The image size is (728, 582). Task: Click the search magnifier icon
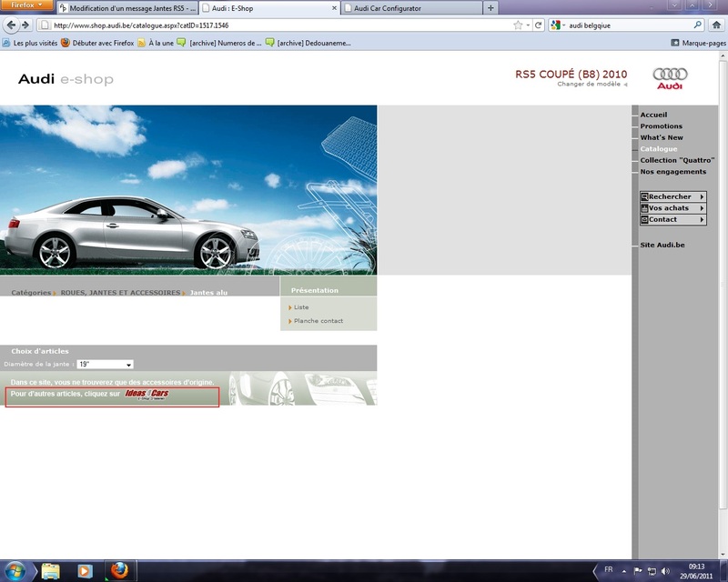(x=698, y=25)
